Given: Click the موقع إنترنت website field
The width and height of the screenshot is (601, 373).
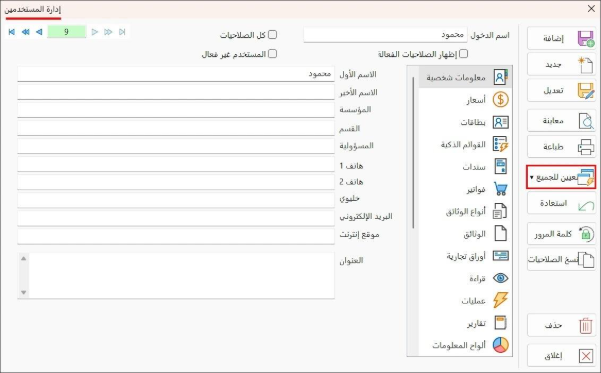Looking at the screenshot, I should [x=176, y=236].
